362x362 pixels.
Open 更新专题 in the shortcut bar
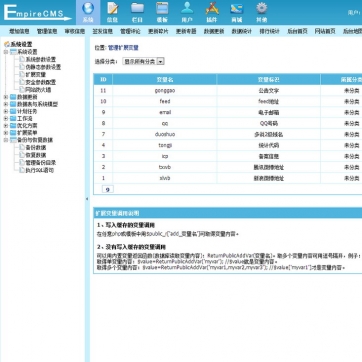[x=186, y=31]
